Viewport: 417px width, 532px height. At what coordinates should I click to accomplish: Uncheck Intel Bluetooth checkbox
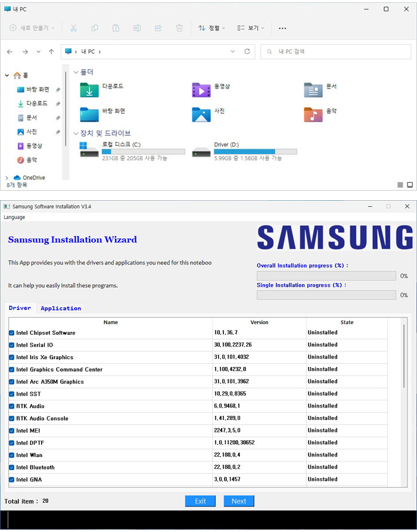[12, 467]
